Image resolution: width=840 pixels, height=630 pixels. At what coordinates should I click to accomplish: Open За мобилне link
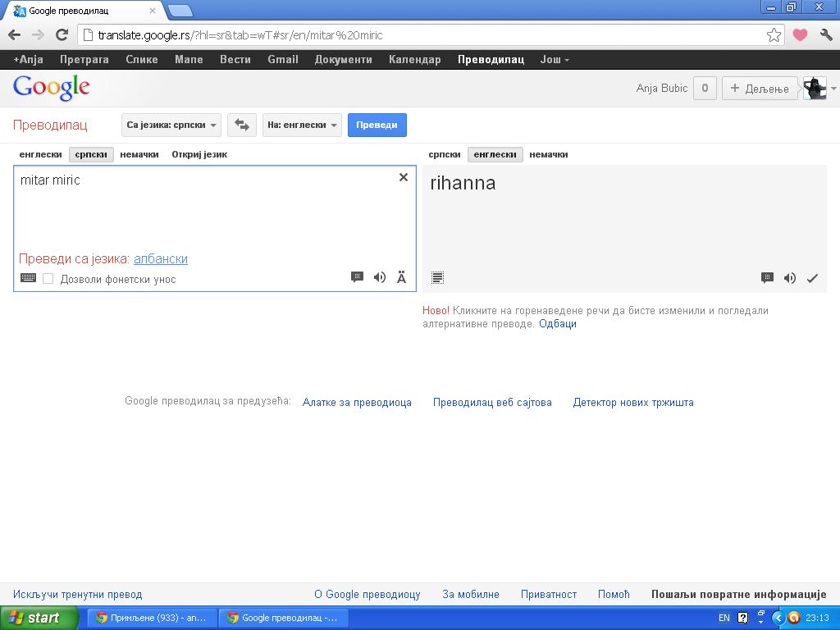(x=470, y=594)
